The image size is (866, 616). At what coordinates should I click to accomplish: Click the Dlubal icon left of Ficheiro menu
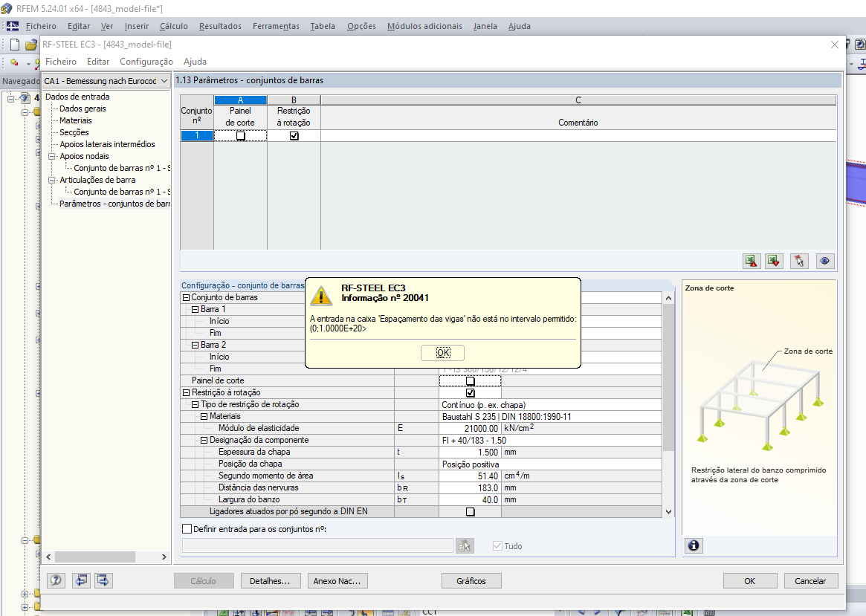pyautogui.click(x=12, y=26)
